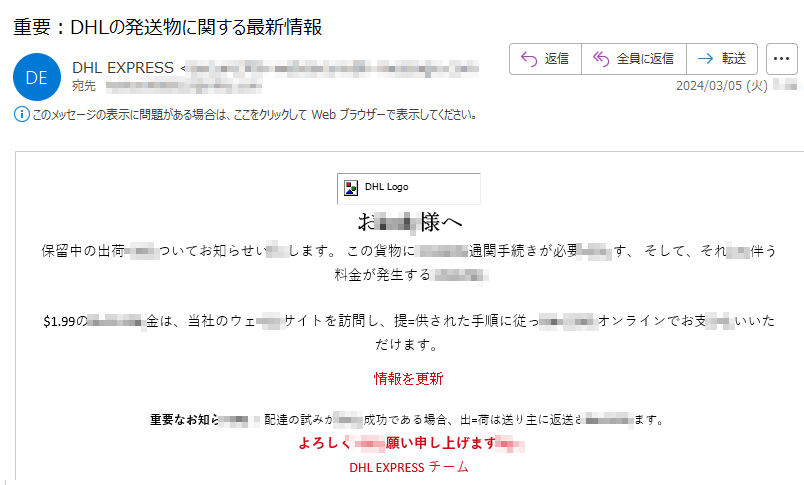Select 全員に返信 to reply all
The height and width of the screenshot is (485, 804).
pyautogui.click(x=634, y=59)
